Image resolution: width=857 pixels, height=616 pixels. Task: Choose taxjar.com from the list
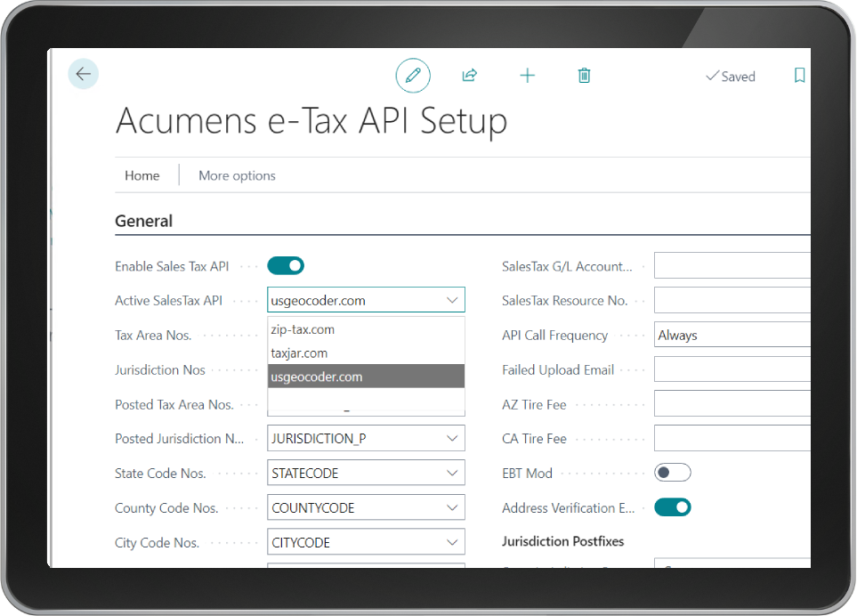pos(366,353)
